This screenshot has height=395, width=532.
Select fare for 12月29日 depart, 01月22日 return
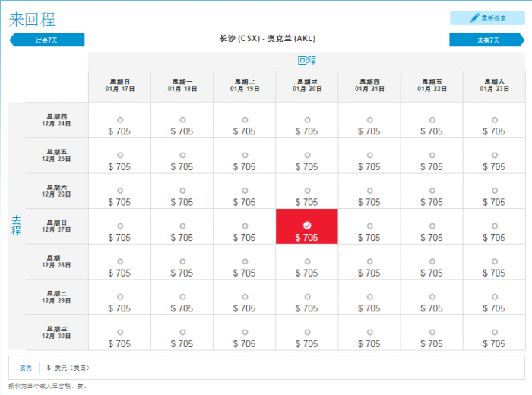click(432, 297)
